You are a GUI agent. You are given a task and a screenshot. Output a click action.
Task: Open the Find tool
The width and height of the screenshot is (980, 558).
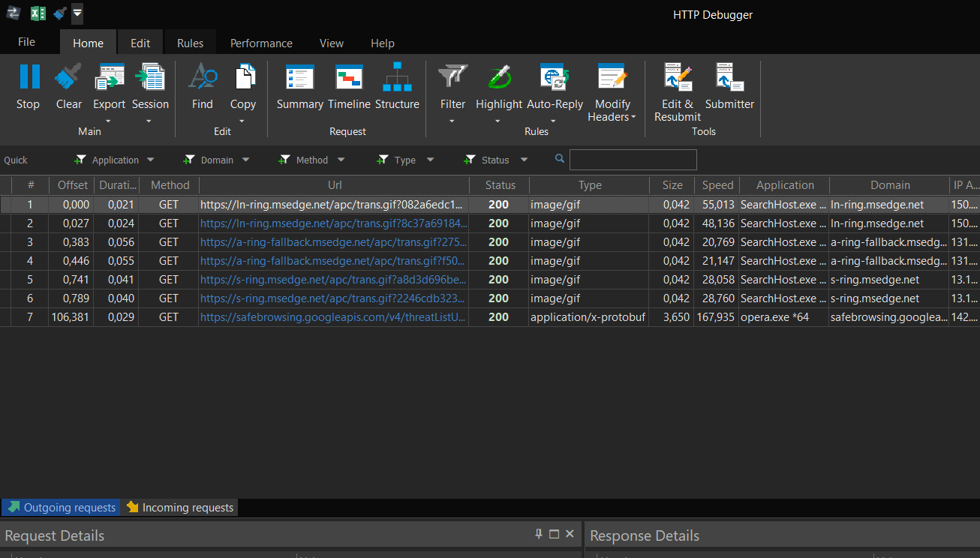tap(202, 78)
